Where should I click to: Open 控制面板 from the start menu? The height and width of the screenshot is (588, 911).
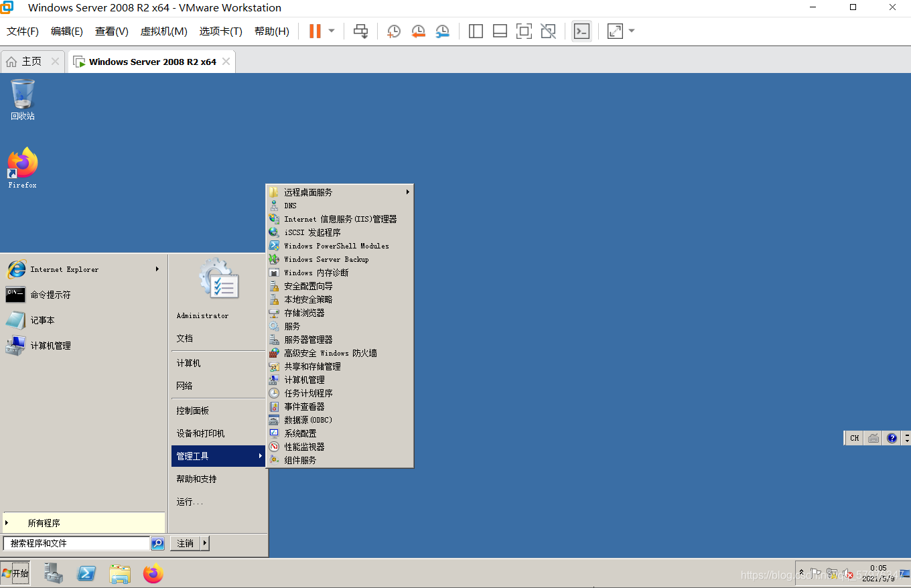[x=192, y=411]
